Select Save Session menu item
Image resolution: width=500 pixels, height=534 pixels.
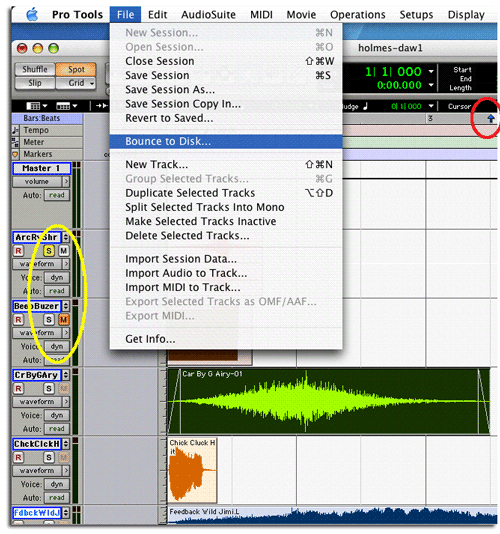tap(226, 75)
